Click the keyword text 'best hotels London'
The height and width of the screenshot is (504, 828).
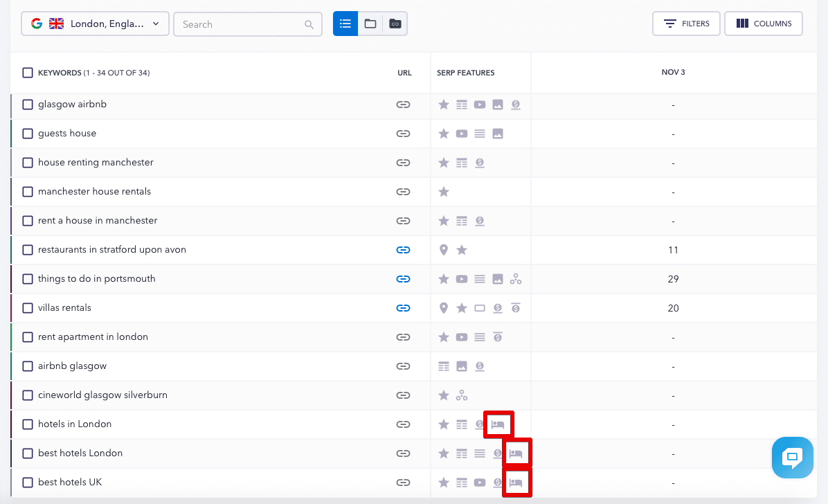[x=80, y=453]
